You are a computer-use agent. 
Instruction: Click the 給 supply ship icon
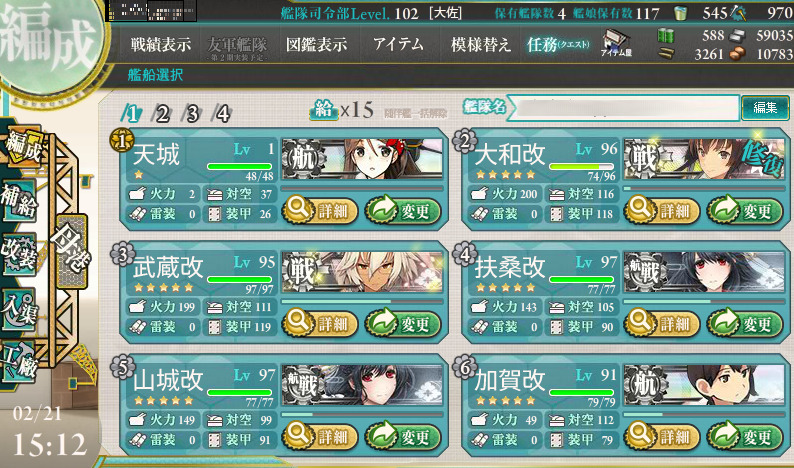pos(324,110)
